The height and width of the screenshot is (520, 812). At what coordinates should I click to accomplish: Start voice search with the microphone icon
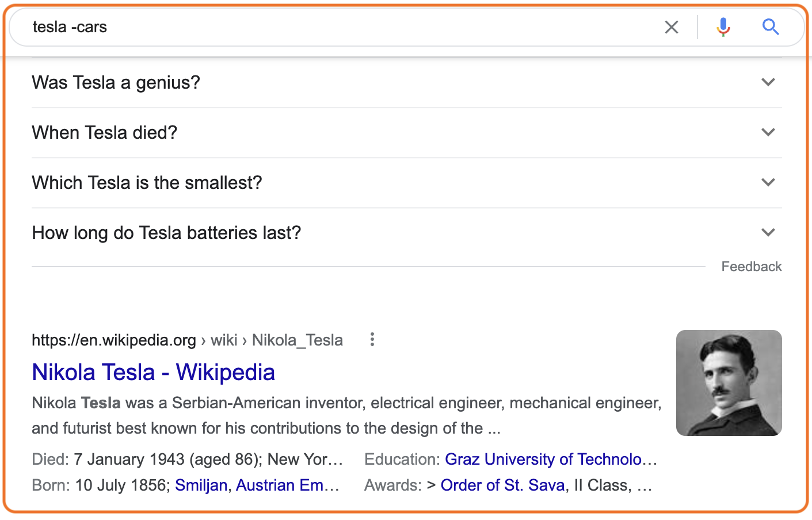point(723,27)
